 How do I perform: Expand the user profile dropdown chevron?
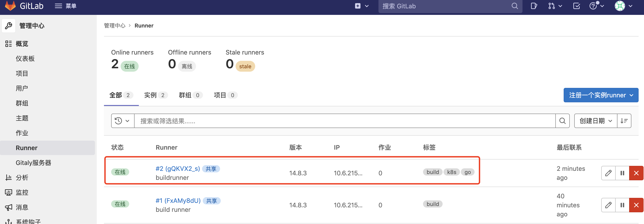(x=630, y=6)
